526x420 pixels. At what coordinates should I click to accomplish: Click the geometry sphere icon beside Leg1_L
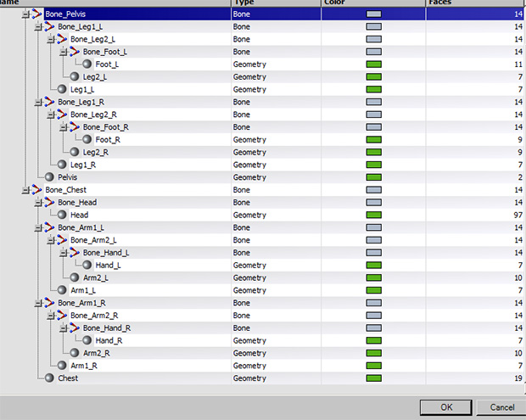(x=62, y=89)
